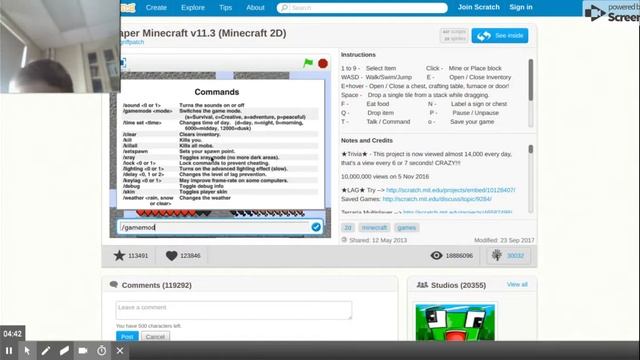This screenshot has height=360, width=640.
Task: Click the favorites count 113491
Action: [138, 256]
